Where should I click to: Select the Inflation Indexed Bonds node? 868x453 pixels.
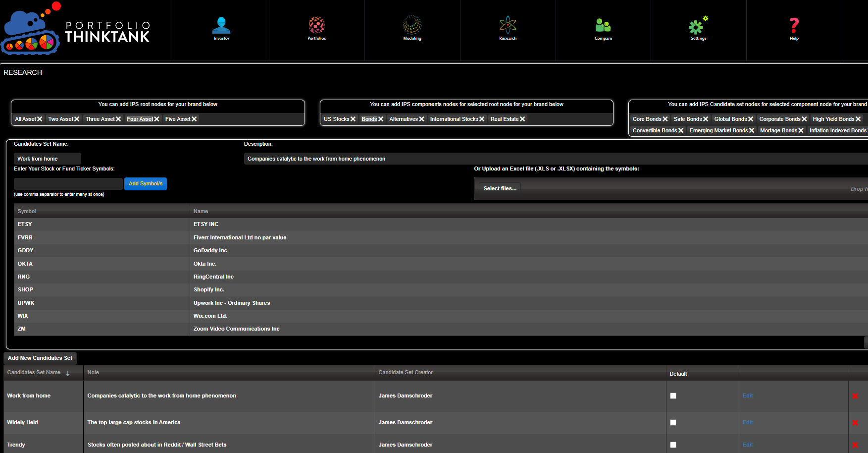(x=838, y=130)
